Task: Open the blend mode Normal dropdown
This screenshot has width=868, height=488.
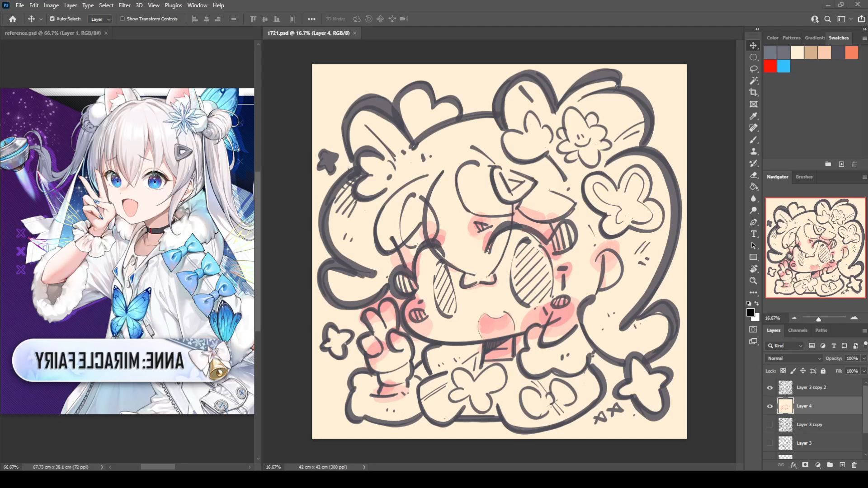Action: [793, 358]
